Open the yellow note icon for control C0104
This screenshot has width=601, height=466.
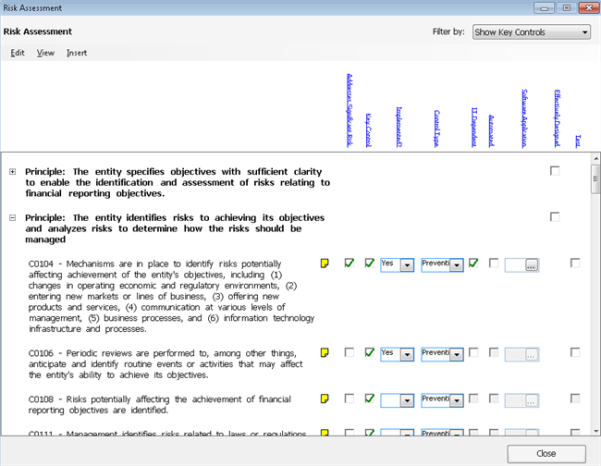324,264
